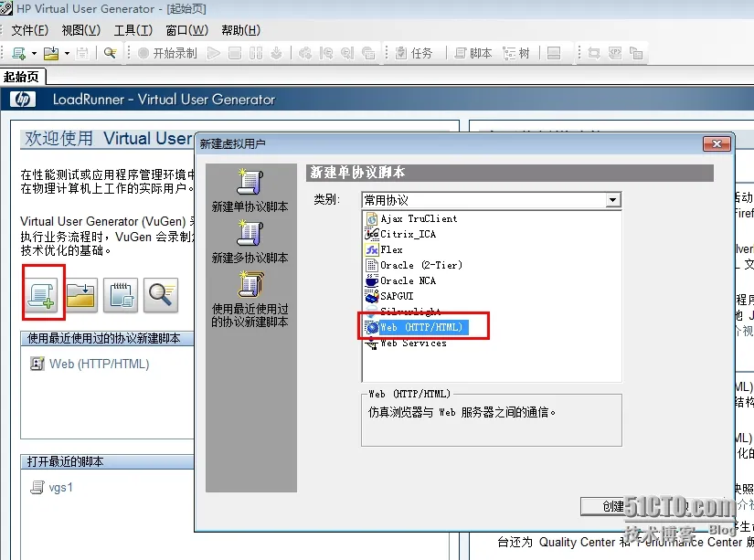754x560 pixels.
Task: Click the magnifier search icon in toolbar
Action: 110,53
